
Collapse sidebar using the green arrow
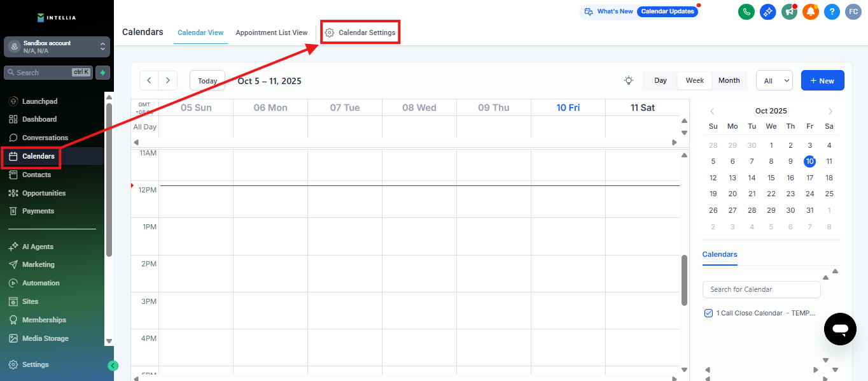coord(113,366)
